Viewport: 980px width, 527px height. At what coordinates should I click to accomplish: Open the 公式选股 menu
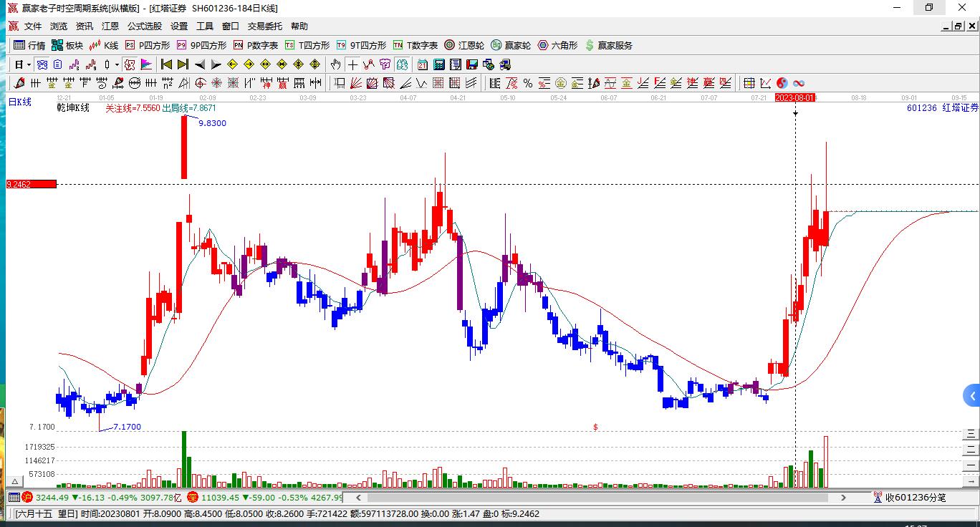pos(145,26)
